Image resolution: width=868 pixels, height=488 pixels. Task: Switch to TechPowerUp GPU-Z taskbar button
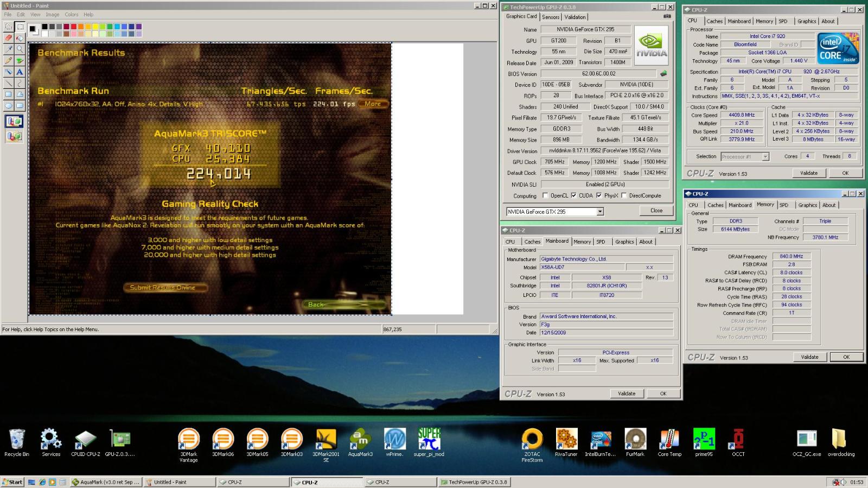pyautogui.click(x=475, y=482)
